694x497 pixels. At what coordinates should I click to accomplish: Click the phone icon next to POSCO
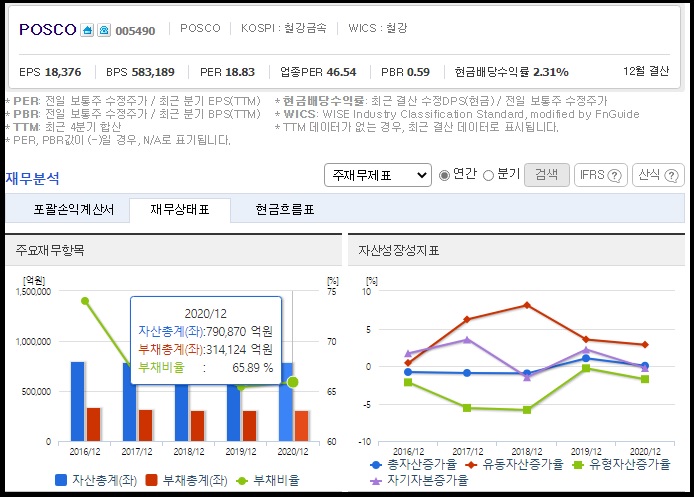104,31
